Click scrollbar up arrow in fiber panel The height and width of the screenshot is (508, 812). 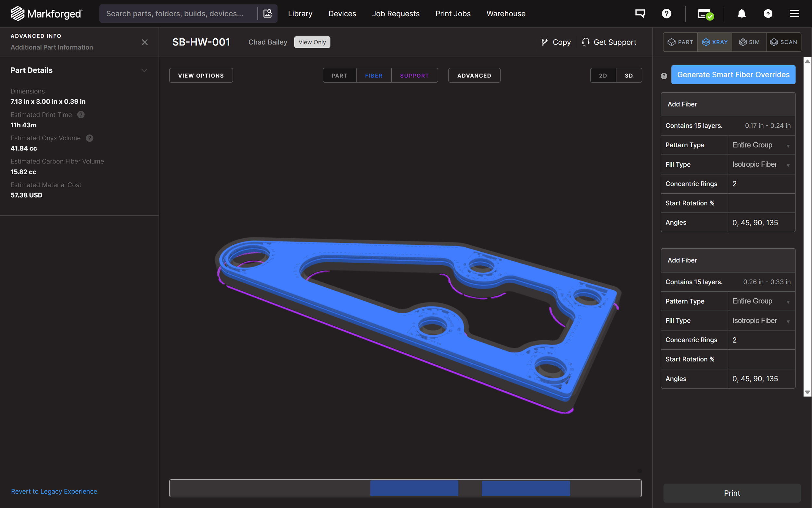click(807, 61)
